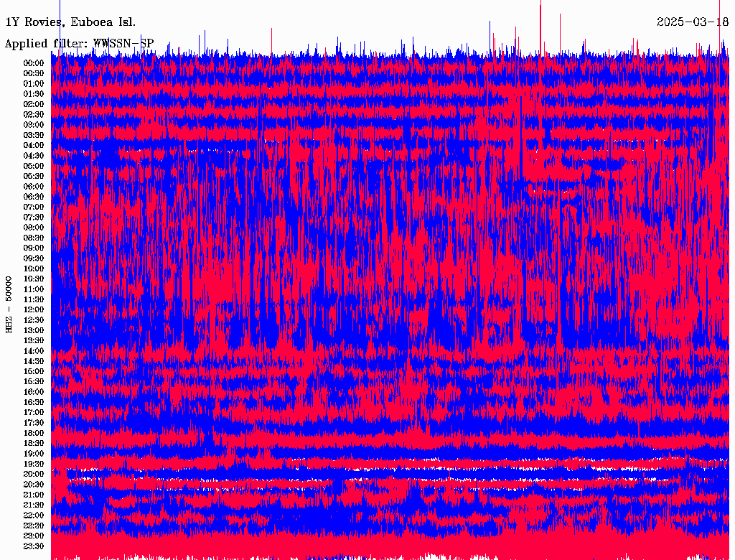Image resolution: width=735 pixels, height=560 pixels.
Task: Pick the 12:00 time row label
Action: (34, 309)
